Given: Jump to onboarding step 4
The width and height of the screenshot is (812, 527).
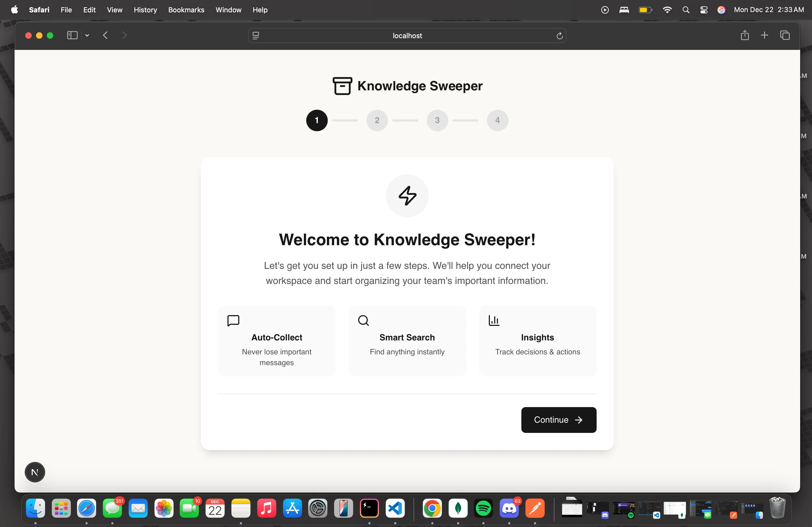Looking at the screenshot, I should [x=497, y=120].
